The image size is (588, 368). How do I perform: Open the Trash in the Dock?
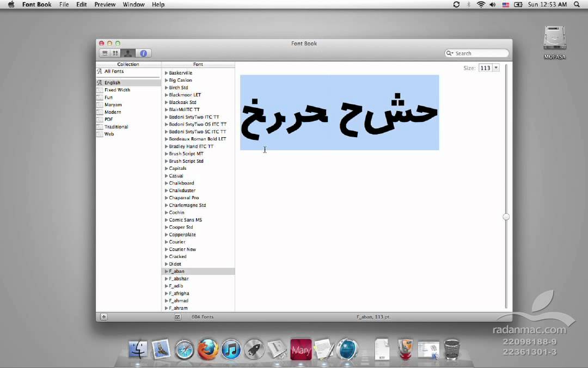pyautogui.click(x=451, y=349)
